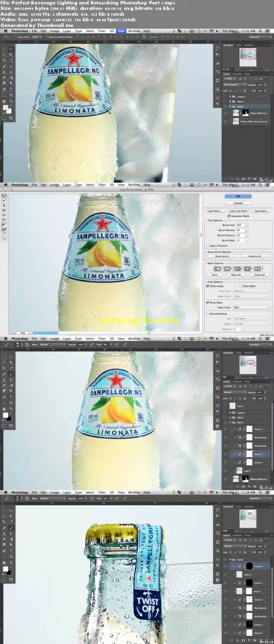Open Mesh Color dropdown in Liquify
The height and width of the screenshot is (644, 274).
(252, 296)
